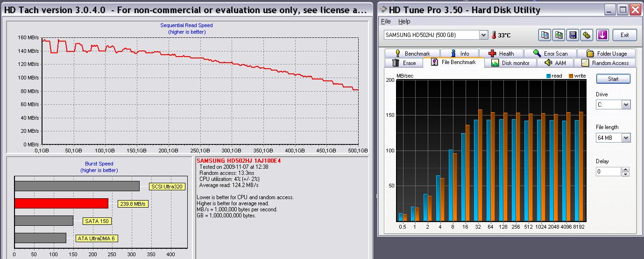
Task: Click the SCSI Ultra320 label in HD Tach
Action: 167,187
